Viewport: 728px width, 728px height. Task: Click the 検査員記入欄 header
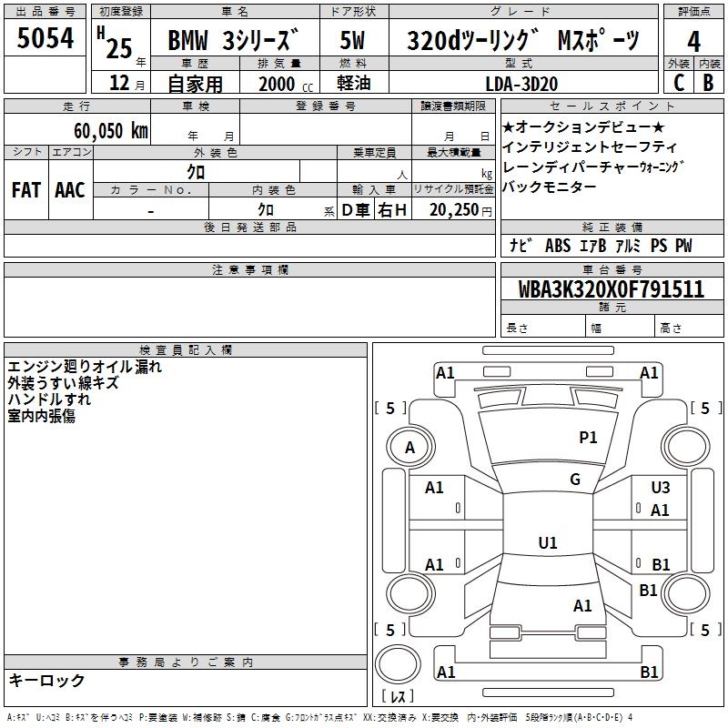click(x=186, y=350)
